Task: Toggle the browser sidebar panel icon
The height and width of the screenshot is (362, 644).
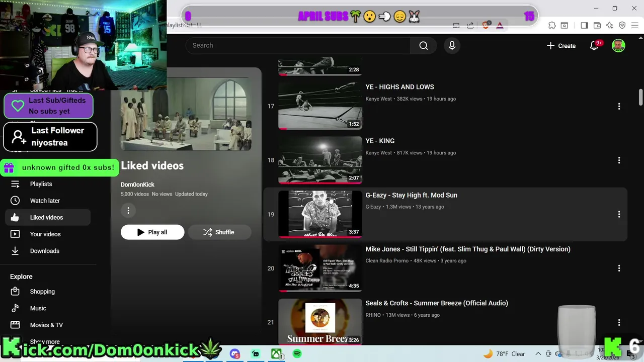Action: click(x=584, y=25)
